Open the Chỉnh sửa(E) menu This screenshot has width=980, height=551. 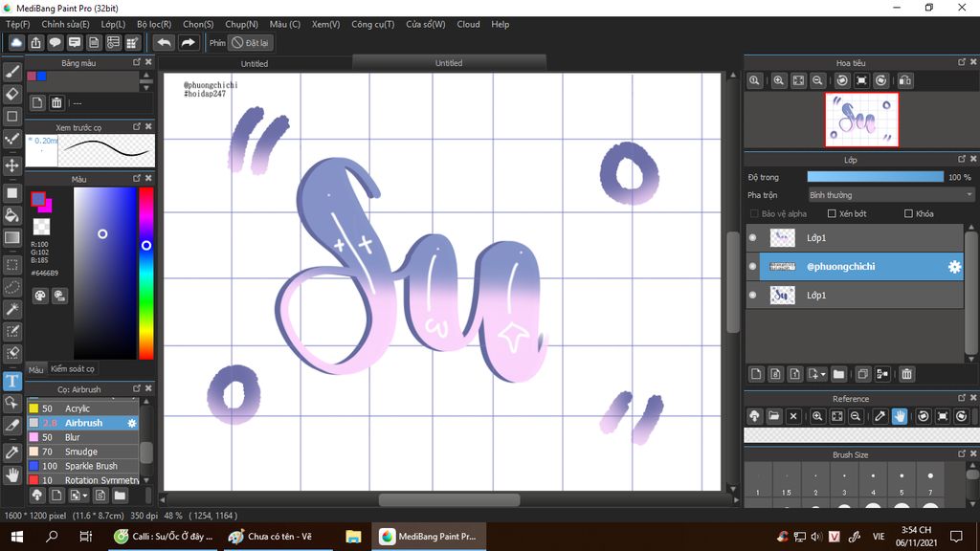click(66, 24)
